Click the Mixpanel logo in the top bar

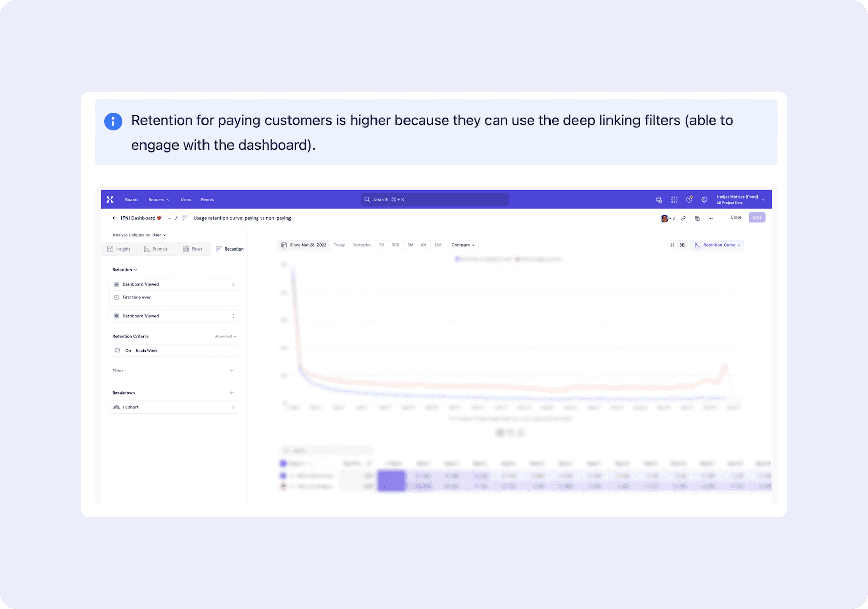110,200
